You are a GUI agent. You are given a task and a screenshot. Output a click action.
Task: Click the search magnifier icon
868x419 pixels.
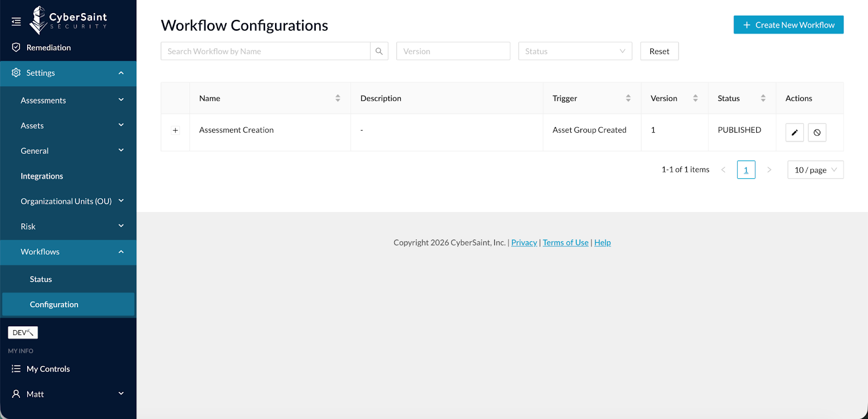379,51
